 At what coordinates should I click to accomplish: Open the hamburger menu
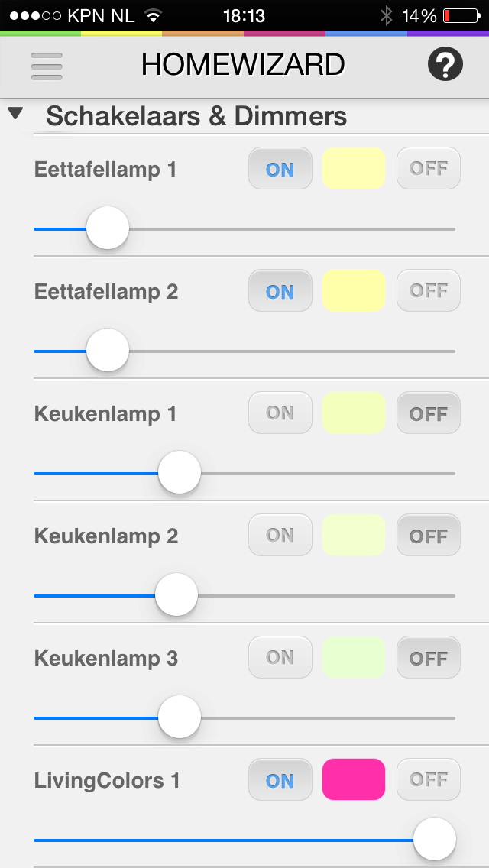coord(47,66)
